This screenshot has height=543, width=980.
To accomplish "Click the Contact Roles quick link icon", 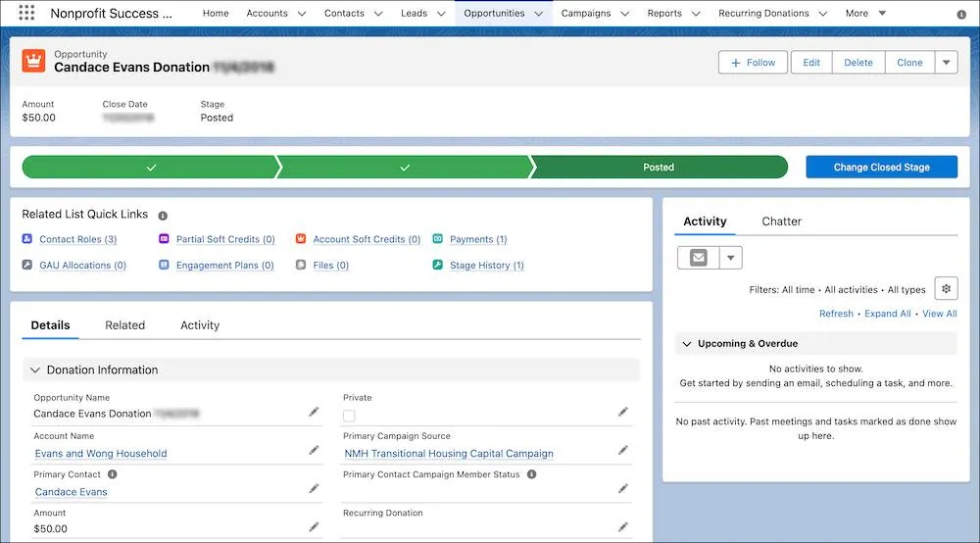I will pos(26,239).
